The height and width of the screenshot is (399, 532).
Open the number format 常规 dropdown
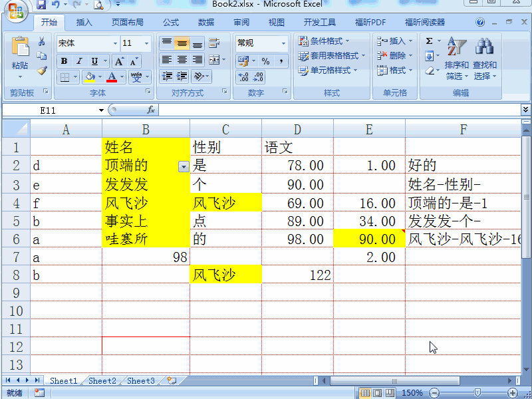point(284,43)
